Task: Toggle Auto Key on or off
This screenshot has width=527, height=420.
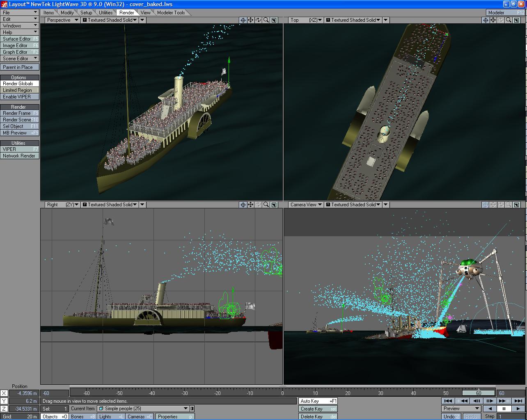Action: (x=318, y=401)
